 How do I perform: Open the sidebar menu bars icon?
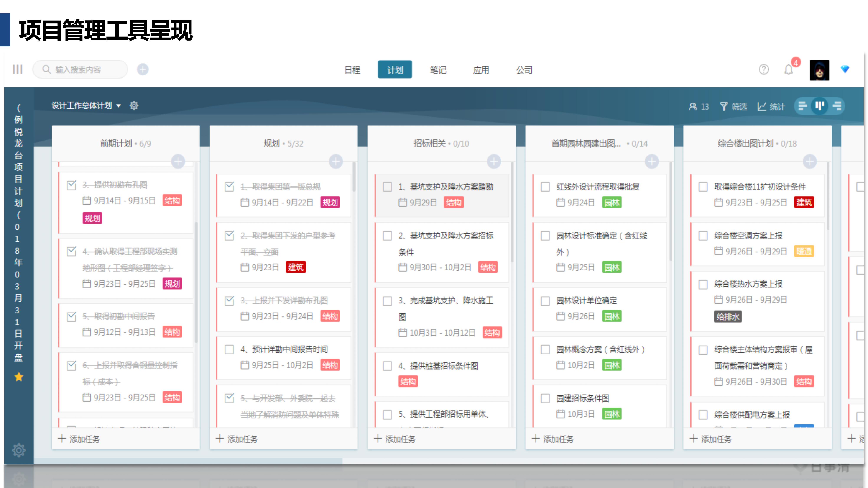click(18, 69)
